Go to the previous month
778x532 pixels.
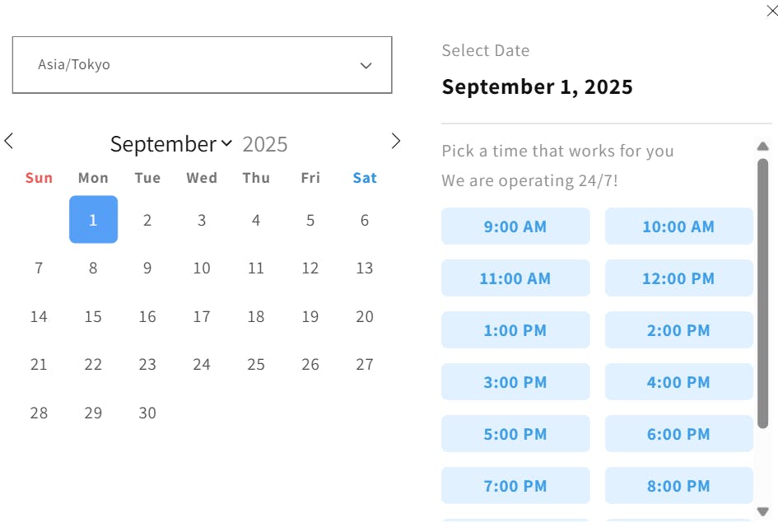(9, 141)
